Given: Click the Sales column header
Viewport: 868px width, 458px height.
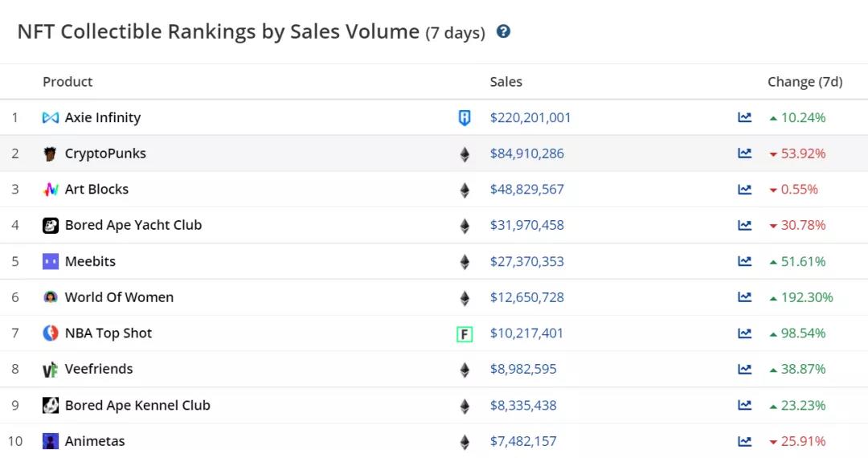Looking at the screenshot, I should click(506, 82).
